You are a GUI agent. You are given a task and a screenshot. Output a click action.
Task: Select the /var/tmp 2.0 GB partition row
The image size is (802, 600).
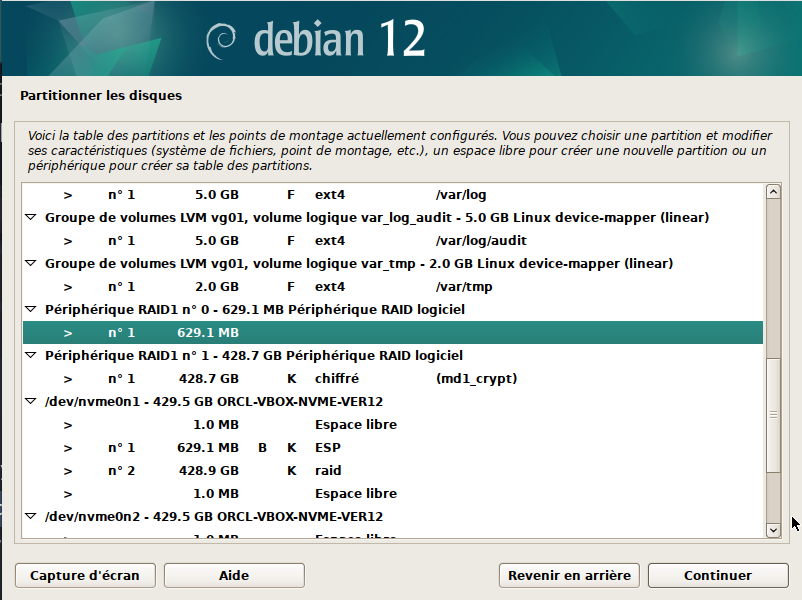[393, 286]
